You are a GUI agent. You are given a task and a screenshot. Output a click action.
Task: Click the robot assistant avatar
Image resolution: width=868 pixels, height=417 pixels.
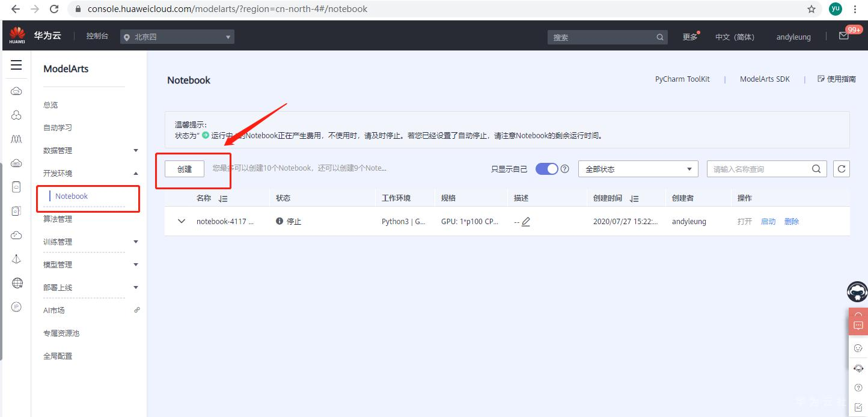click(x=857, y=292)
